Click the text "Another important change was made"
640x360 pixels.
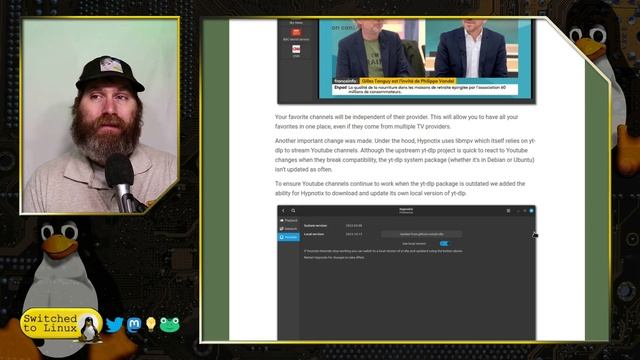tap(323, 141)
